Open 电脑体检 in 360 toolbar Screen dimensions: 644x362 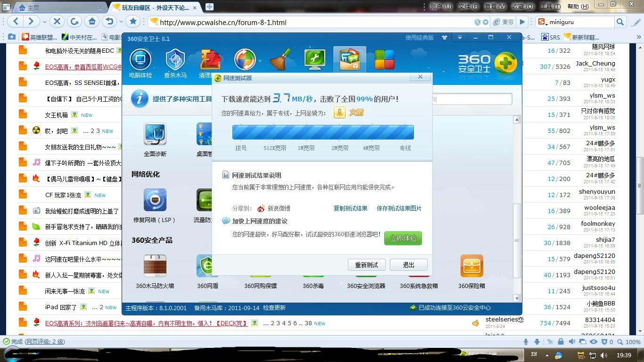[x=140, y=63]
